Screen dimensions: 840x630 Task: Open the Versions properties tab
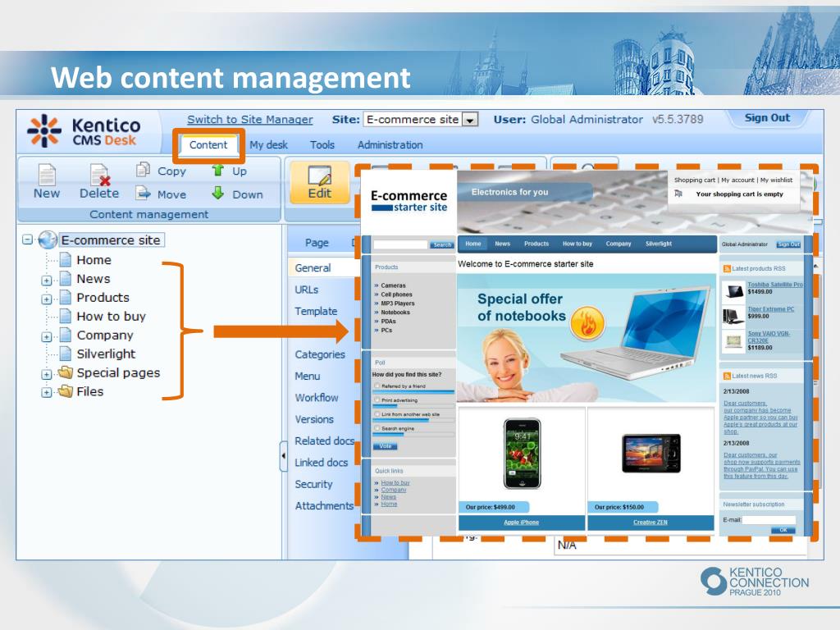pyautogui.click(x=314, y=419)
